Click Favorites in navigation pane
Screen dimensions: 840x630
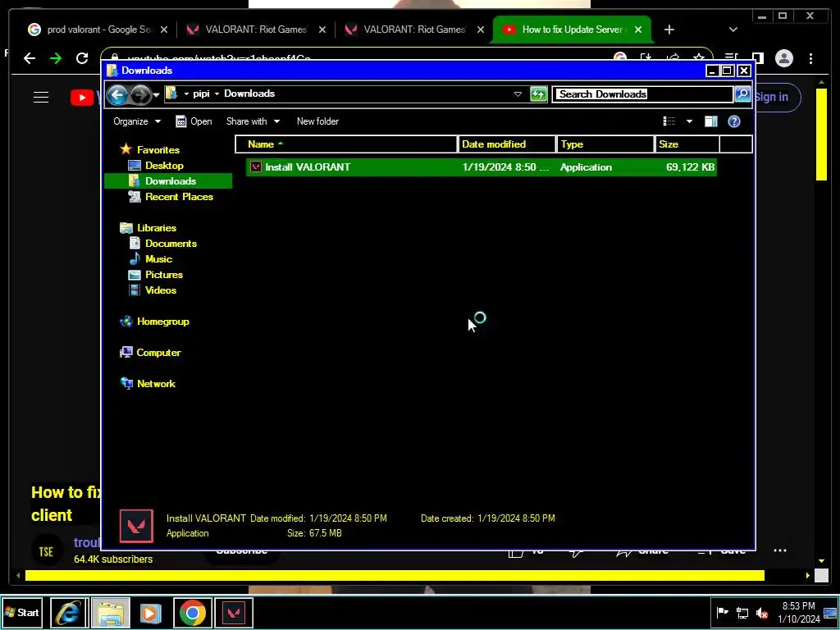tap(158, 150)
